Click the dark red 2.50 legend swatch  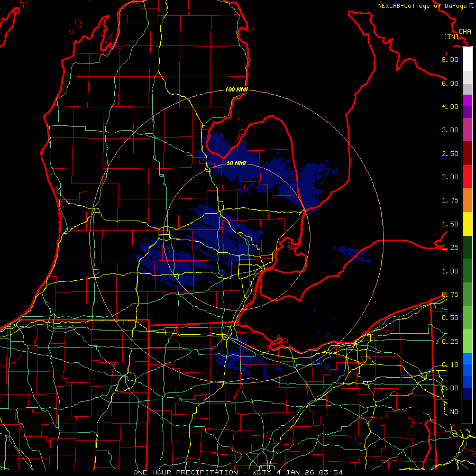[x=467, y=153]
